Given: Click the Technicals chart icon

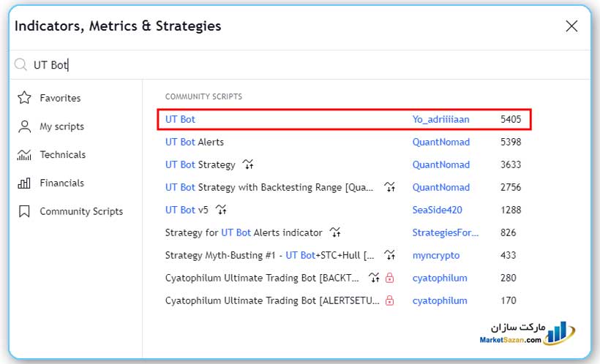Looking at the screenshot, I should (x=24, y=155).
